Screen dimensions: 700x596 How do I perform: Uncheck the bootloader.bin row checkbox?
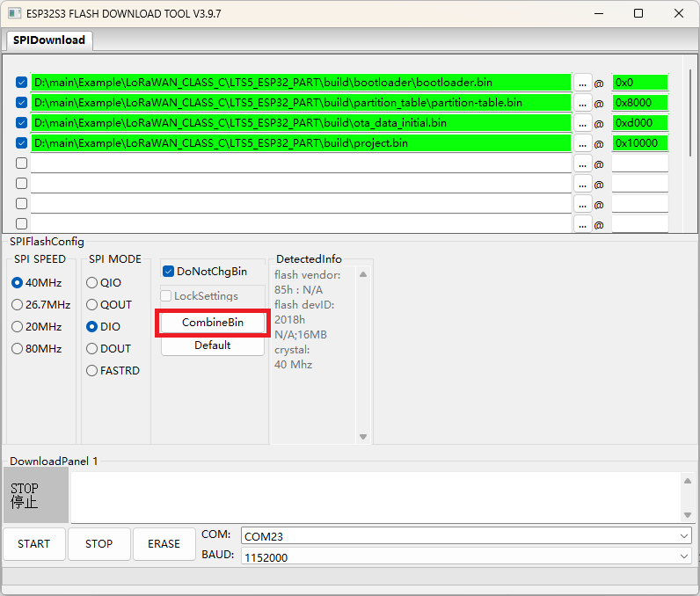click(x=21, y=83)
